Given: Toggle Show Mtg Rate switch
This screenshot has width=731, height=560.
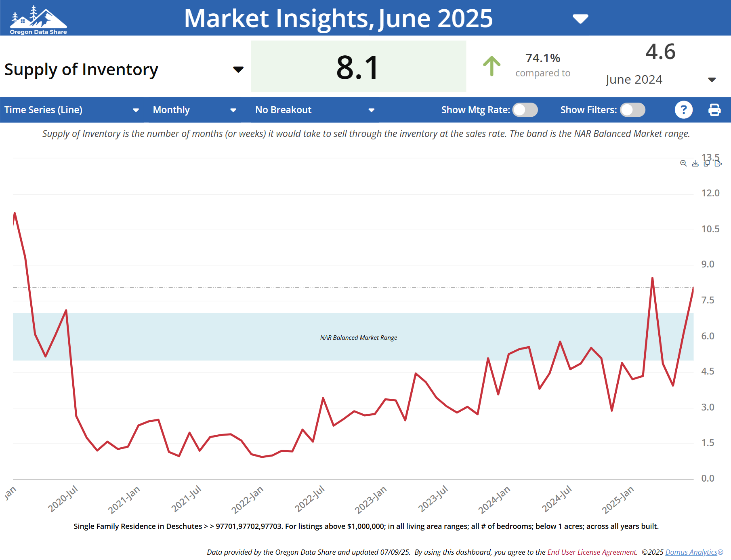Looking at the screenshot, I should tap(525, 110).
